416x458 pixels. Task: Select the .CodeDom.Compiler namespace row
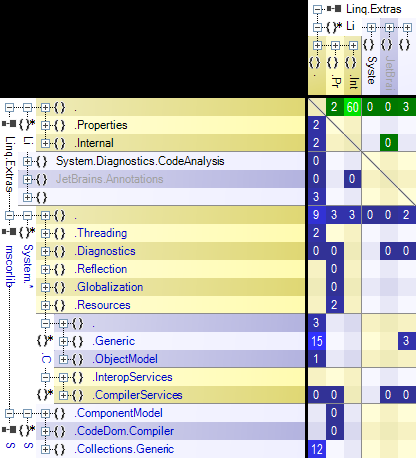click(x=170, y=431)
